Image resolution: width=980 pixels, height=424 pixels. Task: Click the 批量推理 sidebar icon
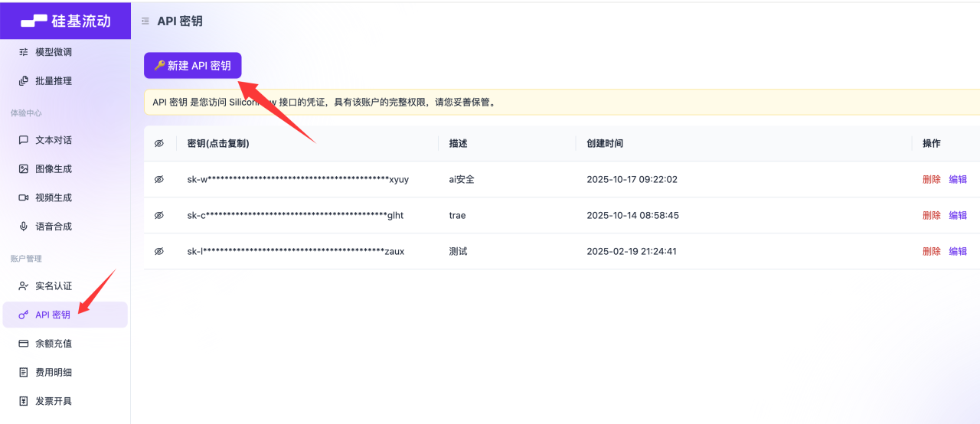pyautogui.click(x=23, y=81)
